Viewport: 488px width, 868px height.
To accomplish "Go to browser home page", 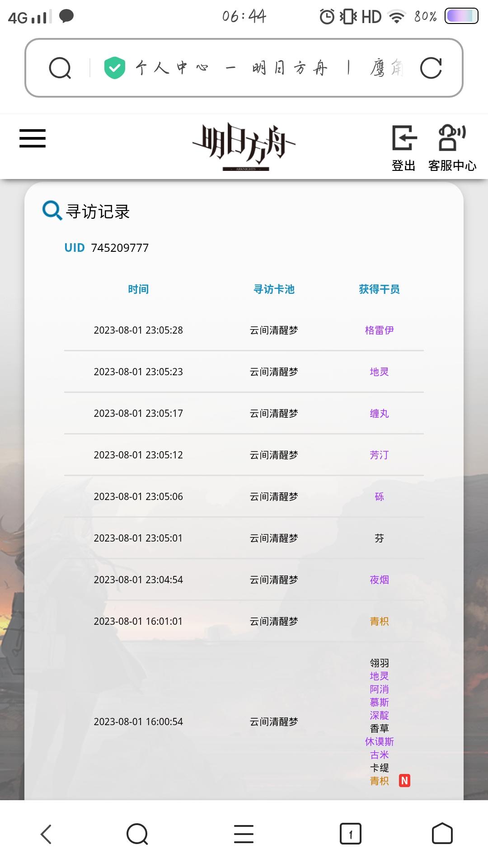I will coord(442,834).
